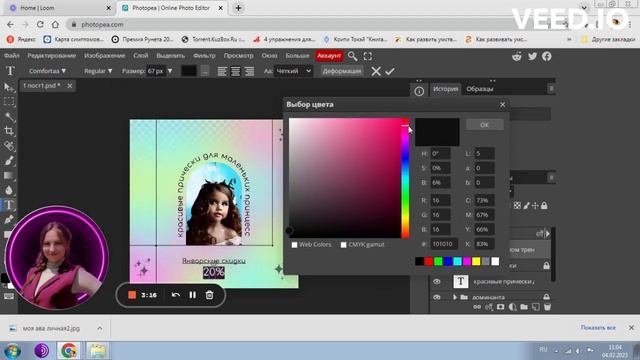Add raster mask icon

pos(500,307)
